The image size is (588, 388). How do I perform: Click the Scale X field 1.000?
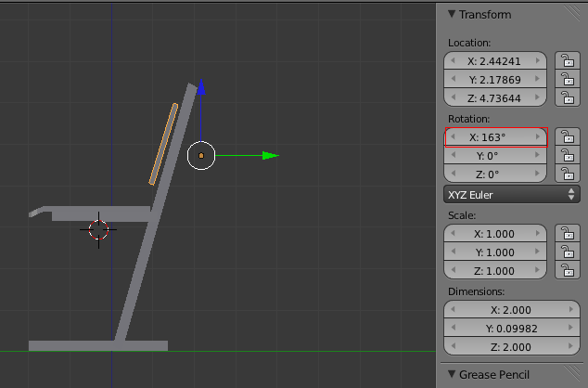[495, 234]
